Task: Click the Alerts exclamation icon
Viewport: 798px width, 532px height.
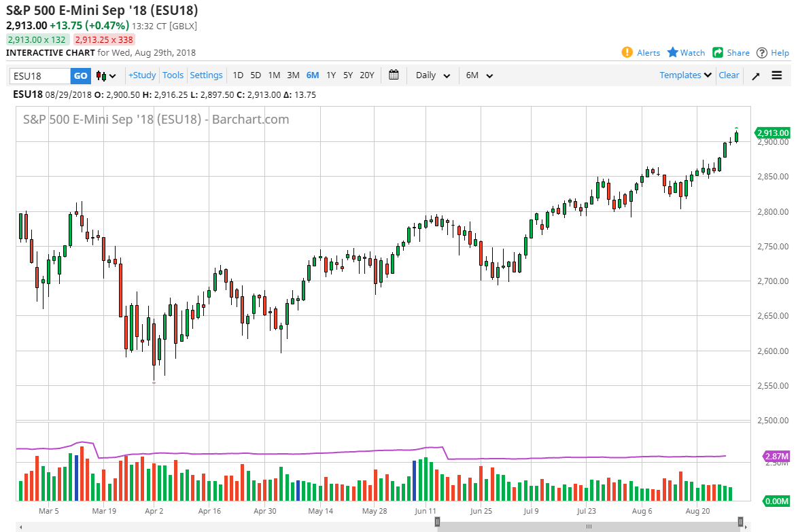Action: (627, 52)
